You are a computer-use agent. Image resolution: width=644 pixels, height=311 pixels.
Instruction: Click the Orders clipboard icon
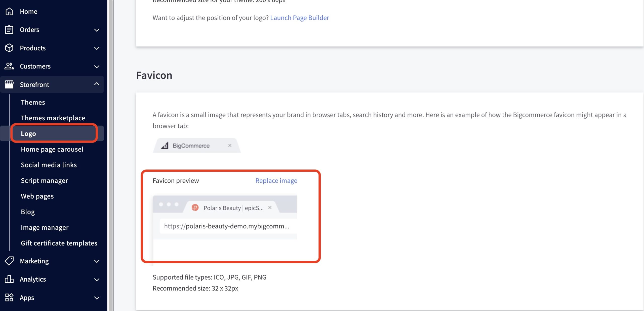coord(9,30)
